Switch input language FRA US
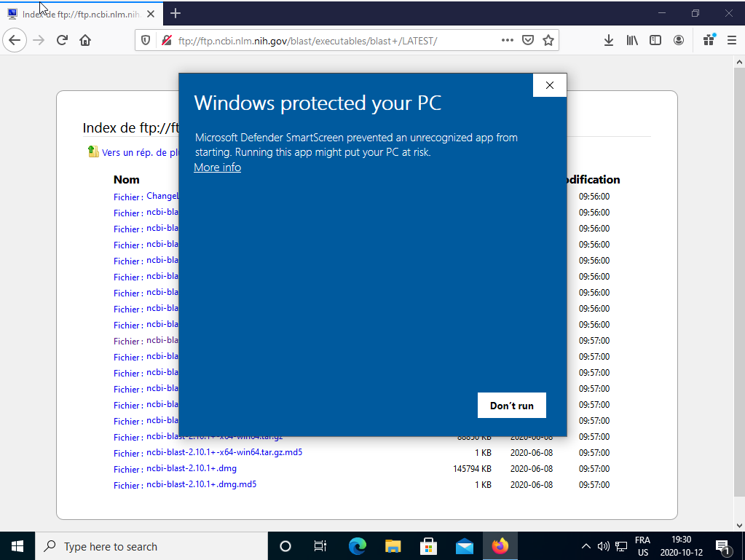 point(643,546)
